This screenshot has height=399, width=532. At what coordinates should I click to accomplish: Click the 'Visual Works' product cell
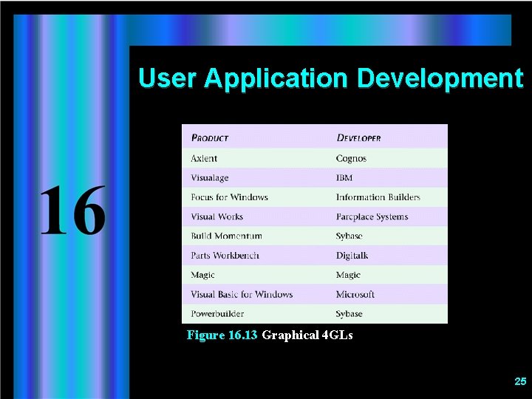[x=216, y=216]
